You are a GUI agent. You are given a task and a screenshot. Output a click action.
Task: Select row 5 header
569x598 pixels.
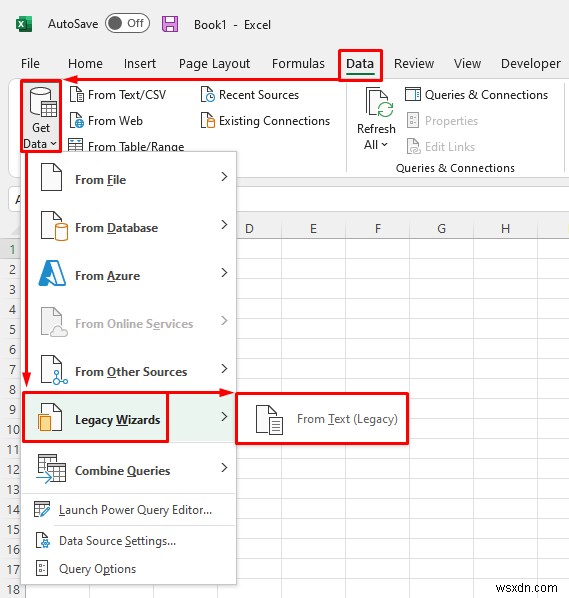(x=12, y=329)
